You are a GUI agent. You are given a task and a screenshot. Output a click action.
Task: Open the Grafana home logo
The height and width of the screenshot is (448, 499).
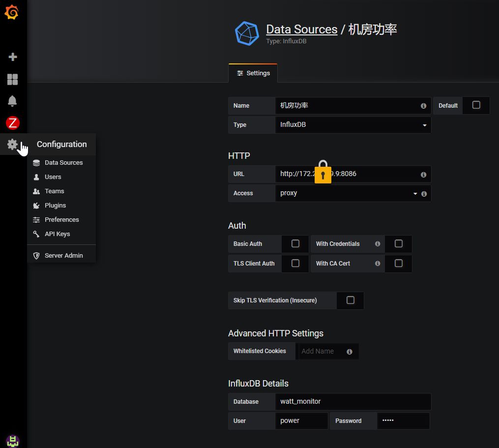[12, 12]
